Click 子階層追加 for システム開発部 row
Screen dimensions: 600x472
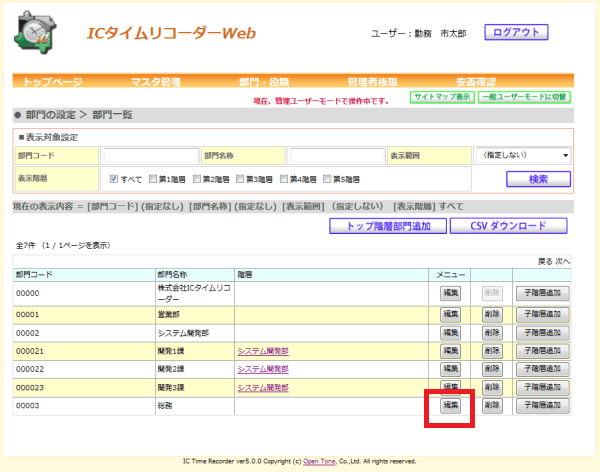click(543, 333)
